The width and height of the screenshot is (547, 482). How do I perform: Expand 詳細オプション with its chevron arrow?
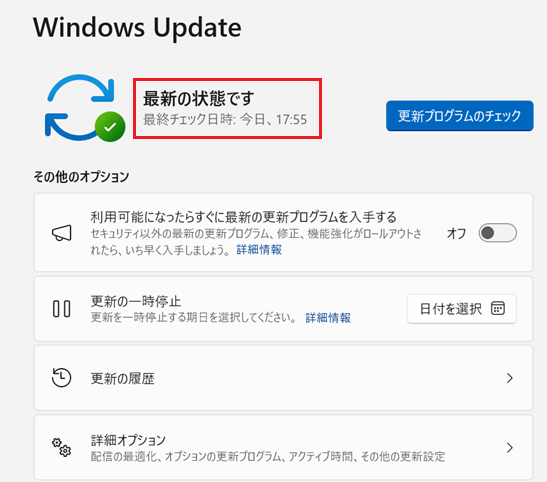(510, 447)
